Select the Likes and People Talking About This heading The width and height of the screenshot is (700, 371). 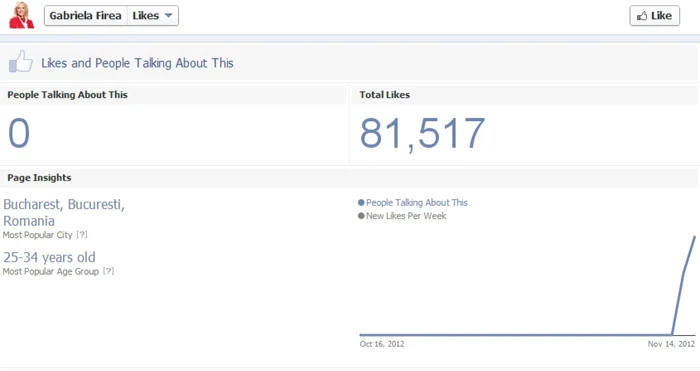point(138,63)
